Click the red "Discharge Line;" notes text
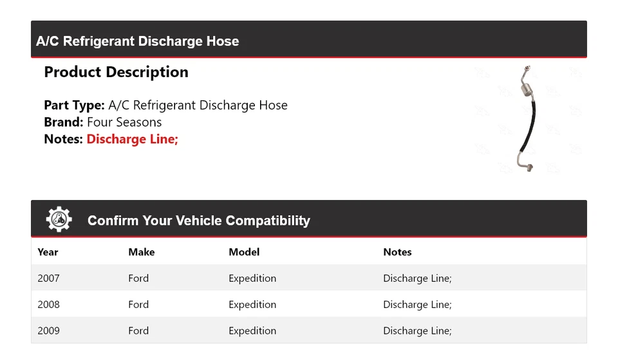The height and width of the screenshot is (364, 618). (x=132, y=139)
